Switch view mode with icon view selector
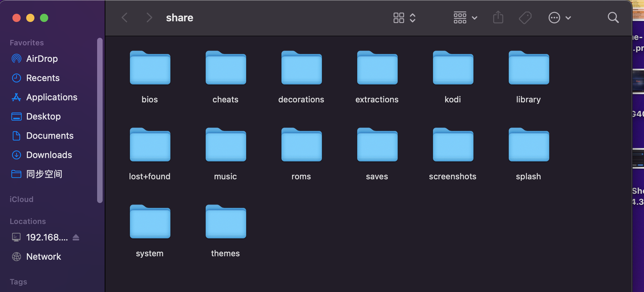Viewport: 644px width, 292px height. pos(405,18)
